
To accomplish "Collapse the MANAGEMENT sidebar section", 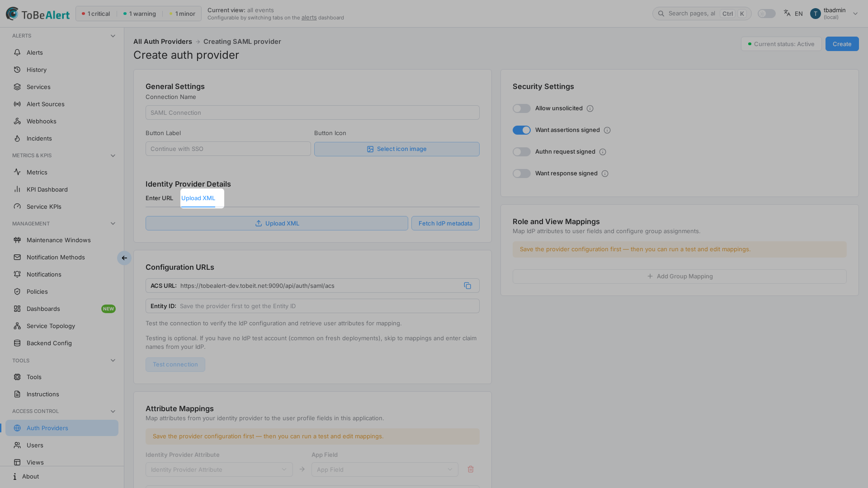I will [x=113, y=224].
